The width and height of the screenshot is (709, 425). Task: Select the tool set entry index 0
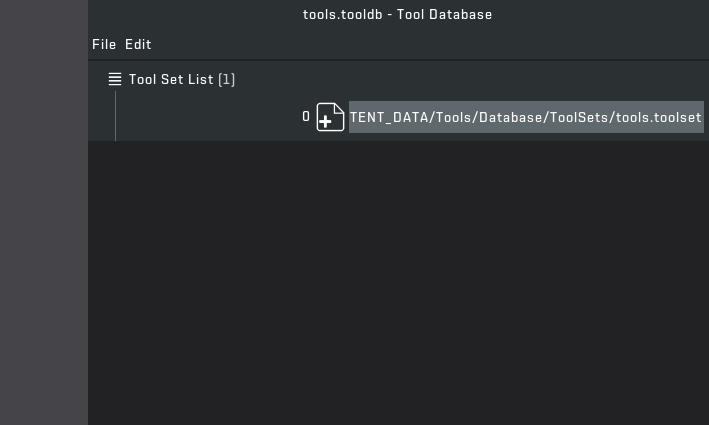(x=306, y=117)
